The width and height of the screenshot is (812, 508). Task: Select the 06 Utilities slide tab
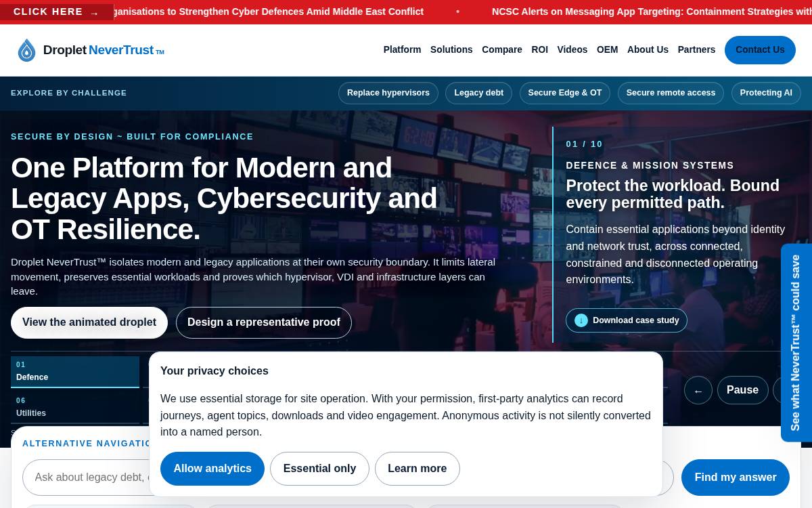tap(75, 408)
